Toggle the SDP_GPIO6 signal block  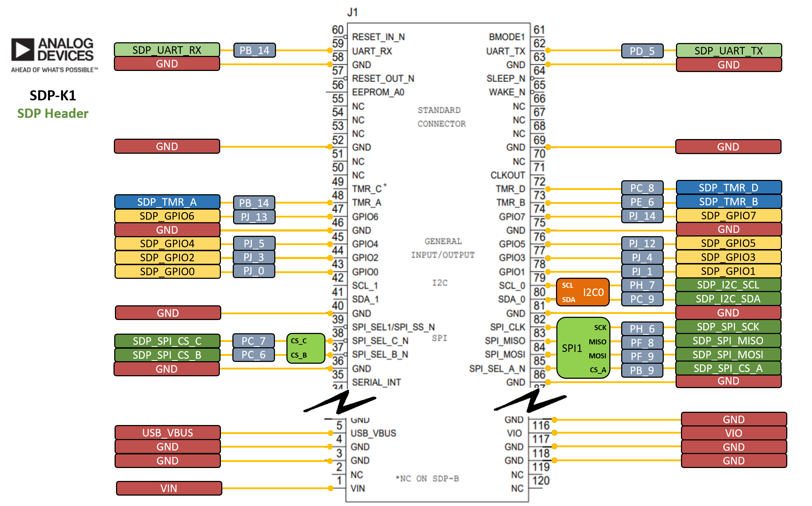coord(167,216)
